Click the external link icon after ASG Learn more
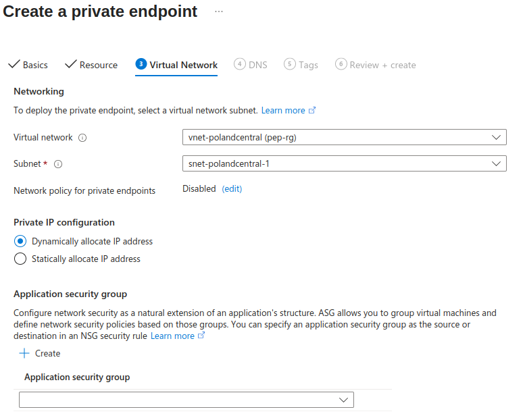This screenshot has height=420, width=525. (201, 336)
